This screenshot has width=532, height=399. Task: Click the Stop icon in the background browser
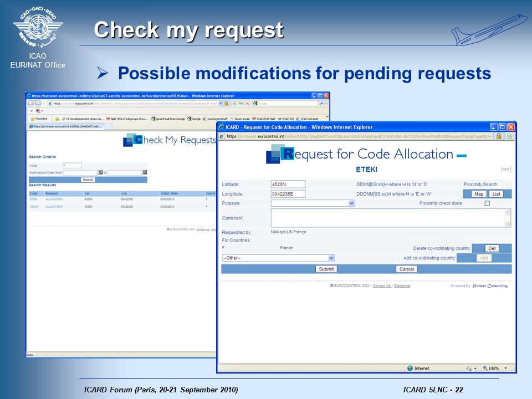[248, 103]
